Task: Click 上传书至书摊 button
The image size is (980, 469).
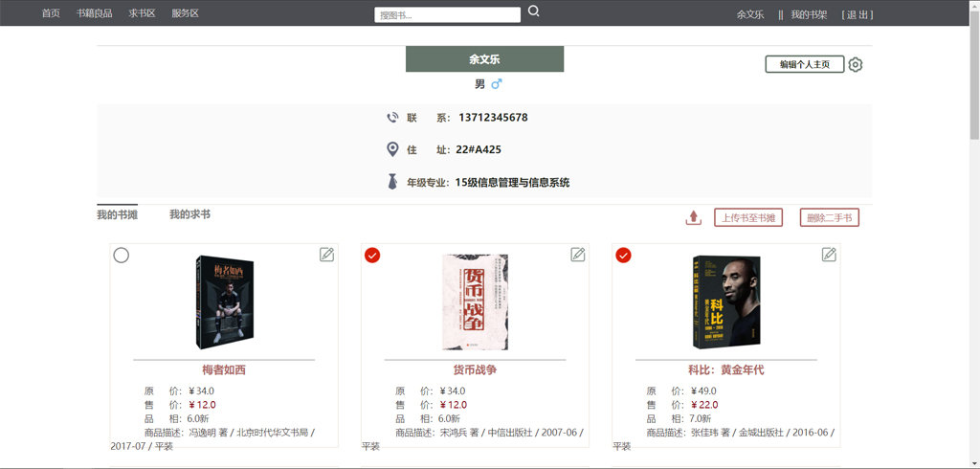Action: (x=748, y=218)
